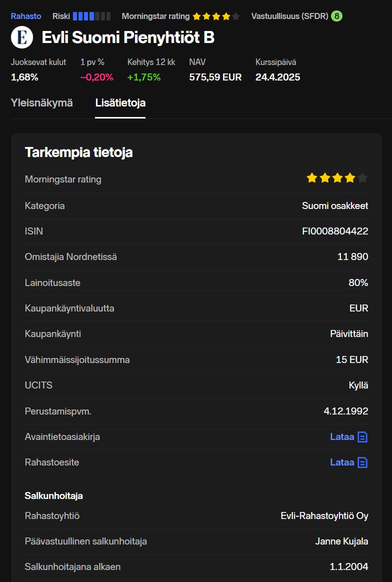Click the Kaupankäyntivaluutta value EUR
Screen dimensions: 392x582
[x=359, y=308]
